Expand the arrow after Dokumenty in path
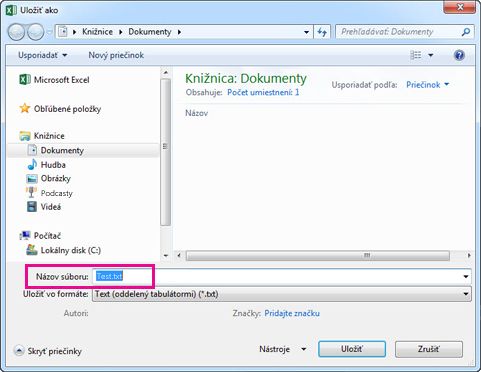This screenshot has height=372, width=481. tap(179, 32)
